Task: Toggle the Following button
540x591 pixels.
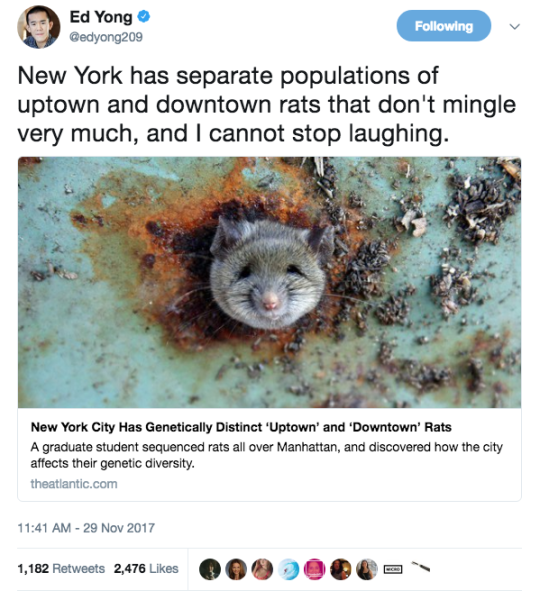Action: click(444, 26)
